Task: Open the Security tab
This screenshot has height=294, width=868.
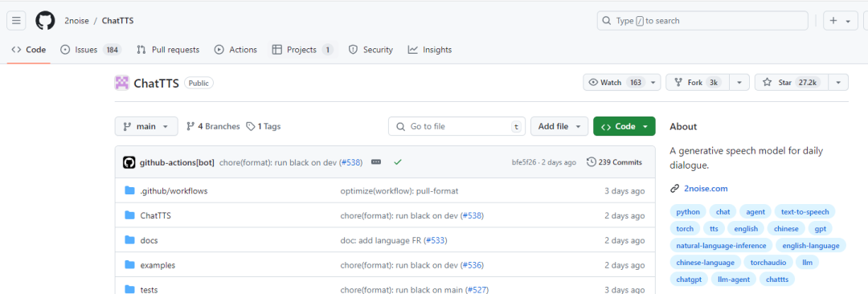Action: [371, 50]
